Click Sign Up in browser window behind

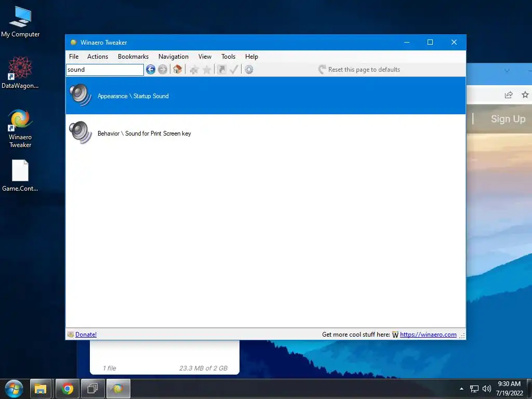click(x=508, y=119)
